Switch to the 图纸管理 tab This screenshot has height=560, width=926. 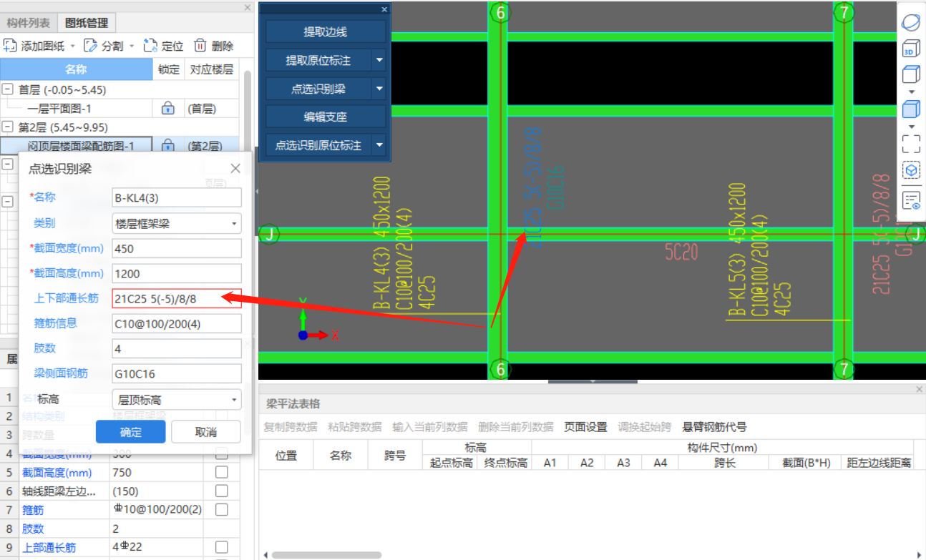pyautogui.click(x=87, y=23)
